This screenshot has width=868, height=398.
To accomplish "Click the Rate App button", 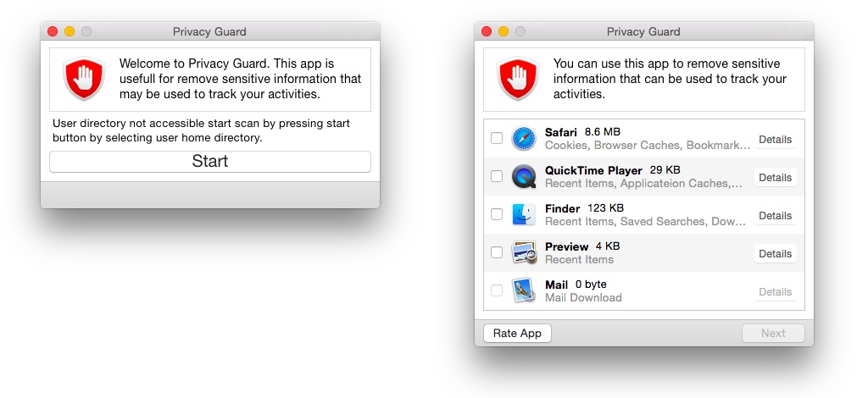I will click(x=517, y=333).
